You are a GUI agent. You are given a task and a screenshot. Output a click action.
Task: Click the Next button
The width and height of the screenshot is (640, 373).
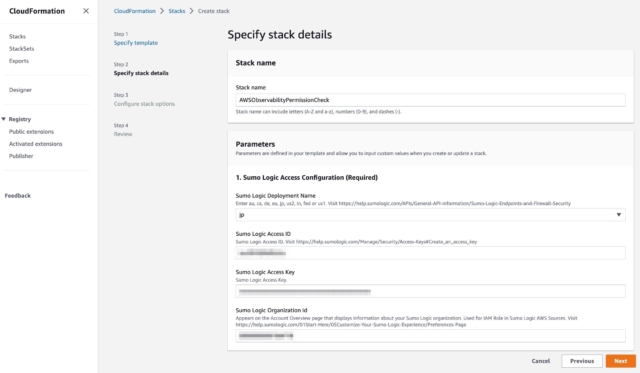[620, 361]
